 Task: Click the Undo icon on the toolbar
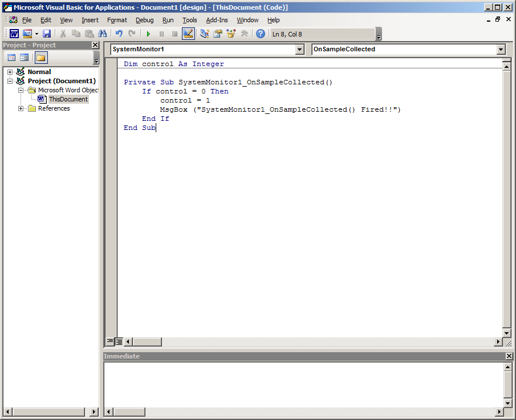coord(119,33)
